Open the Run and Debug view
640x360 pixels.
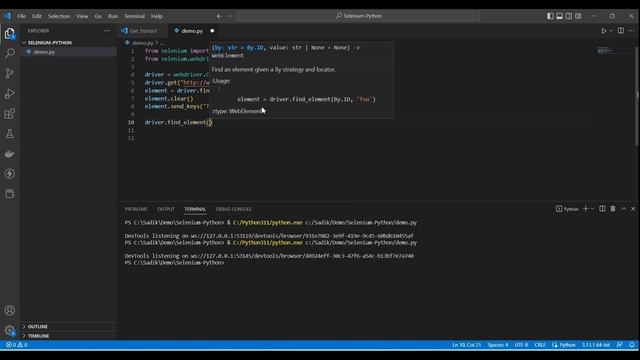coord(9,93)
